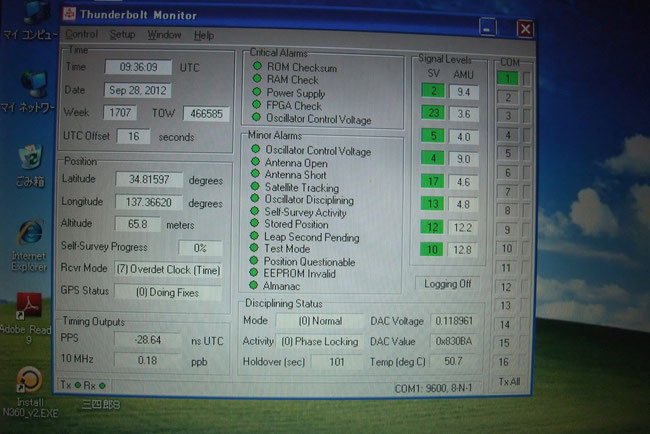Image resolution: width=650 pixels, height=434 pixels.
Task: Open the Help menu
Action: click(x=205, y=35)
